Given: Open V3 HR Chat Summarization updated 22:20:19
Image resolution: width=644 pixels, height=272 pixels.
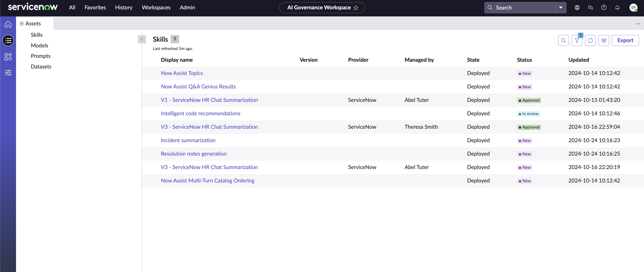Looking at the screenshot, I should point(209,167).
